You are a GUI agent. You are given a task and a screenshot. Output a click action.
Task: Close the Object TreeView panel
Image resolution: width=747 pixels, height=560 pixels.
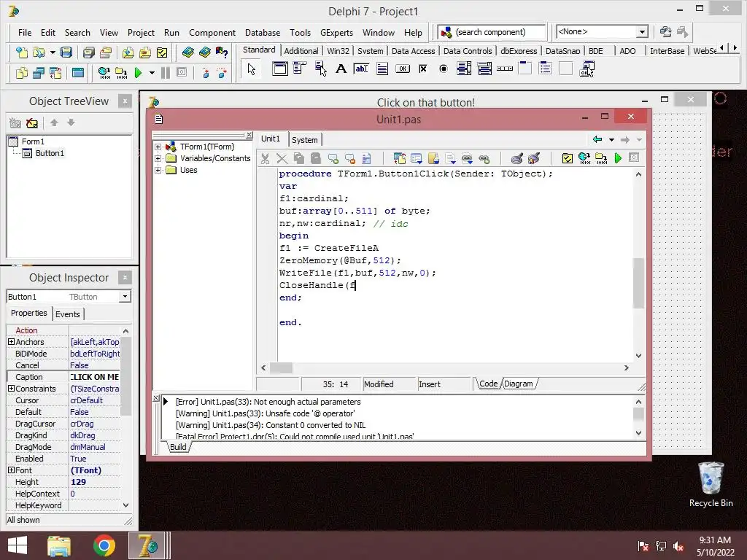click(125, 101)
